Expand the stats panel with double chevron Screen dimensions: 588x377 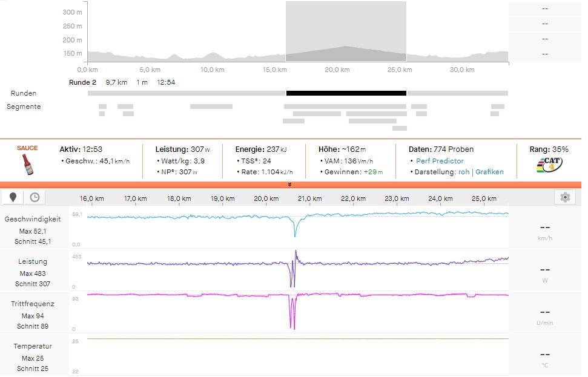point(290,185)
